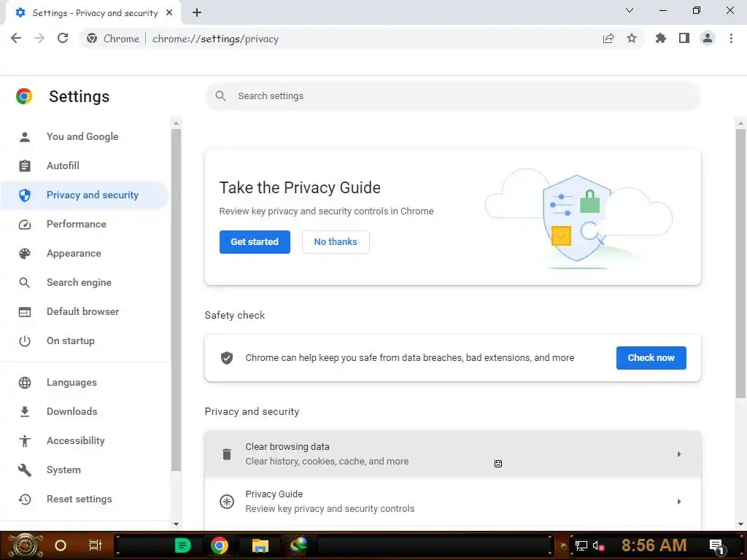Click the Cortana circle on taskbar
This screenshot has width=747, height=560.
(x=61, y=545)
